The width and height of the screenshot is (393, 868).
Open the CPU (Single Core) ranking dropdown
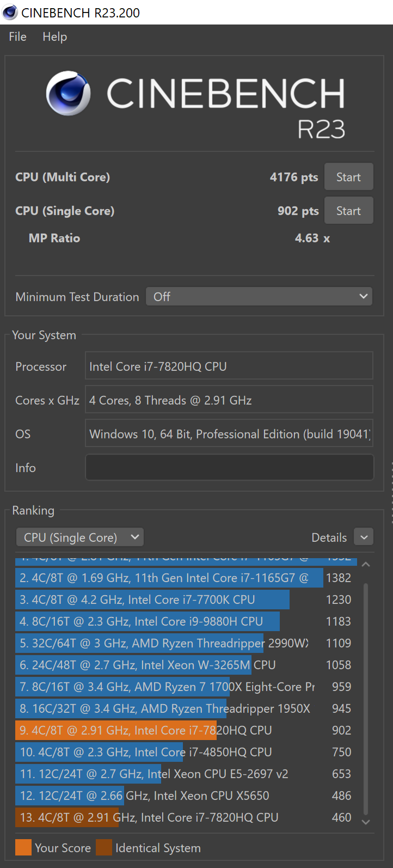click(79, 537)
